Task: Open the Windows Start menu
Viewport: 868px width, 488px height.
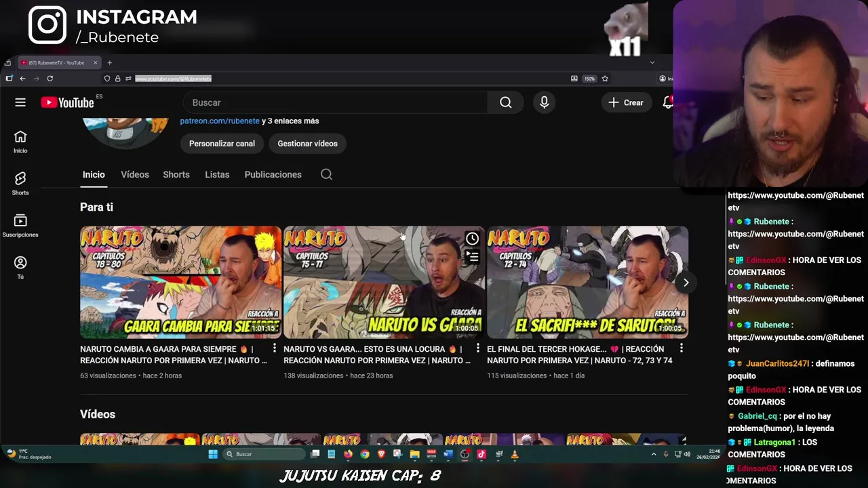Action: point(212,454)
